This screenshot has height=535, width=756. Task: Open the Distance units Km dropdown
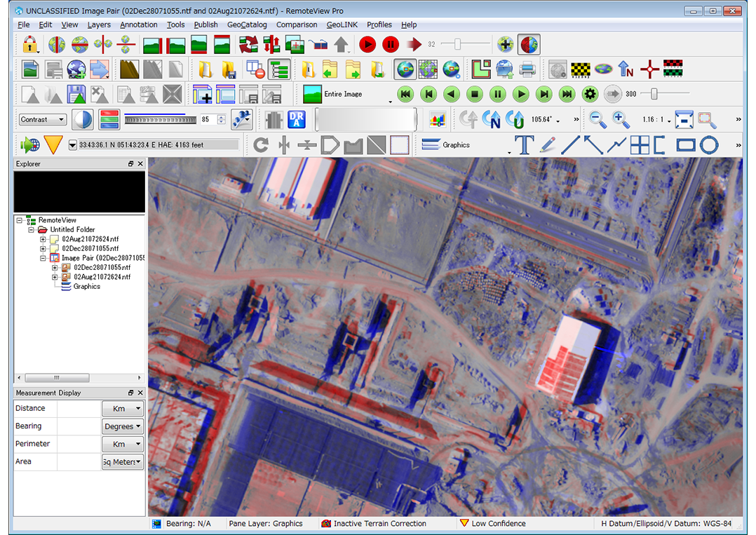[x=123, y=408]
